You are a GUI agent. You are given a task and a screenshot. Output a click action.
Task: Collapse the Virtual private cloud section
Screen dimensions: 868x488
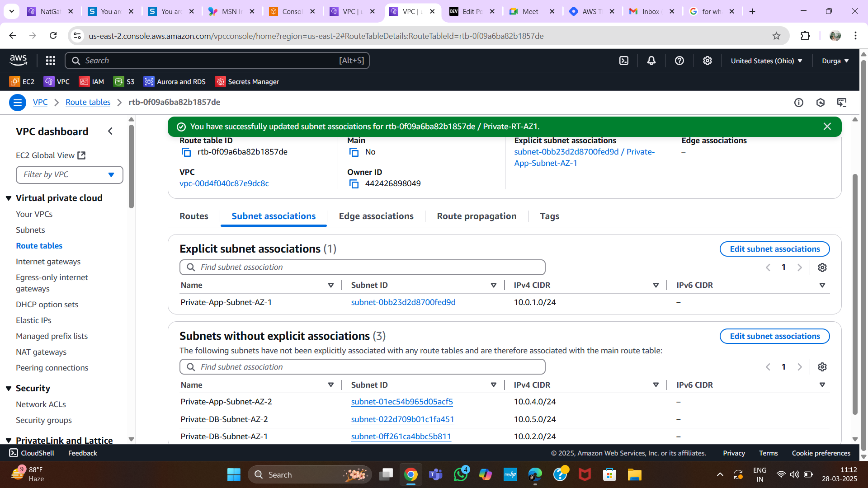tap(9, 198)
